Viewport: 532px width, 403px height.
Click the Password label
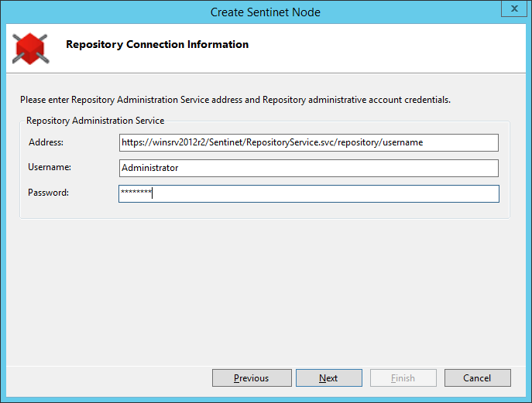pos(48,193)
